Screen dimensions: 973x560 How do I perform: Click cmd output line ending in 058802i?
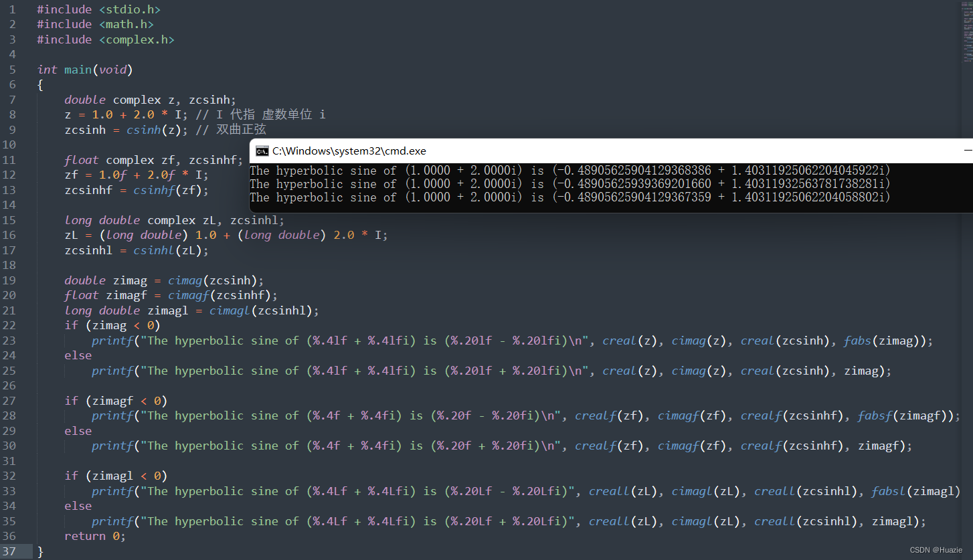pos(570,197)
